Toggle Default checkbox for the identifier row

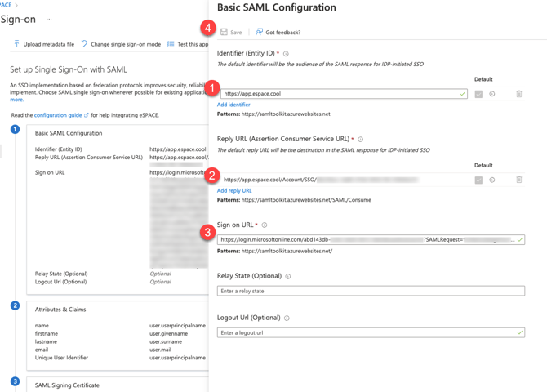click(x=478, y=94)
